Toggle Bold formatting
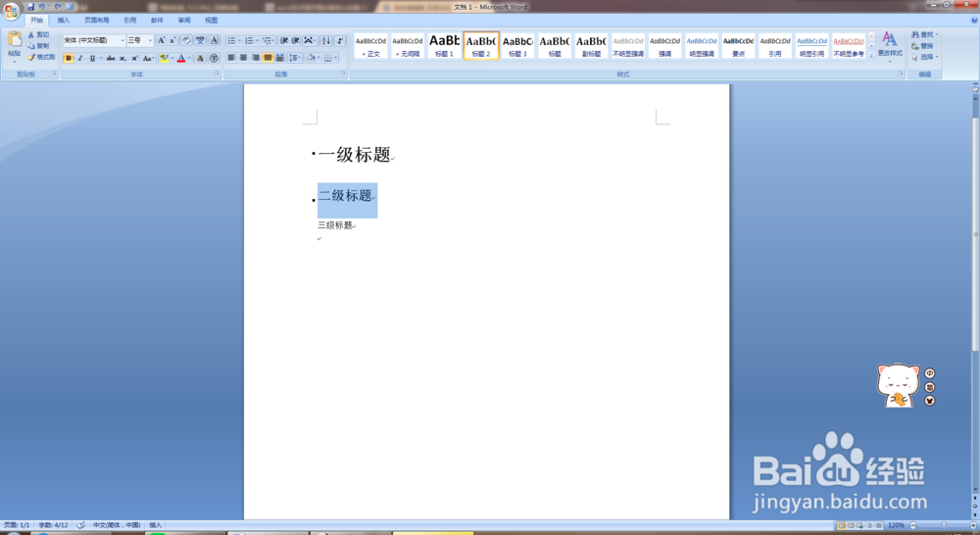Image resolution: width=980 pixels, height=535 pixels. [x=69, y=58]
